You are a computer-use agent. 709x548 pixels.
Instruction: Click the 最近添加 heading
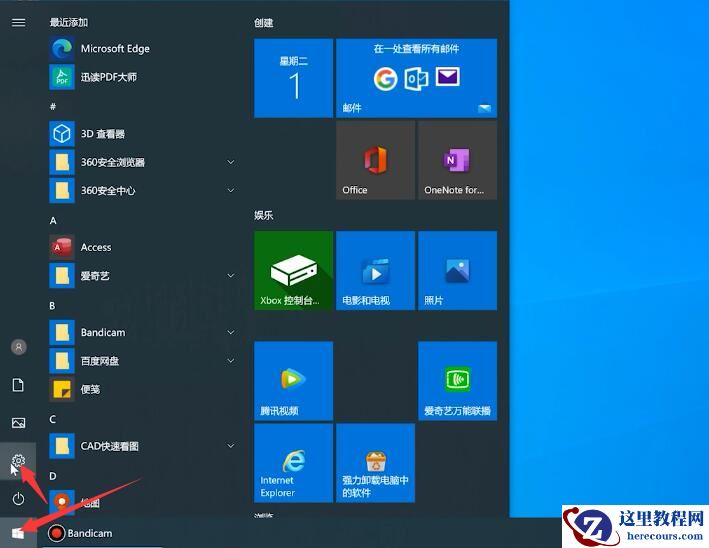pyautogui.click(x=69, y=22)
